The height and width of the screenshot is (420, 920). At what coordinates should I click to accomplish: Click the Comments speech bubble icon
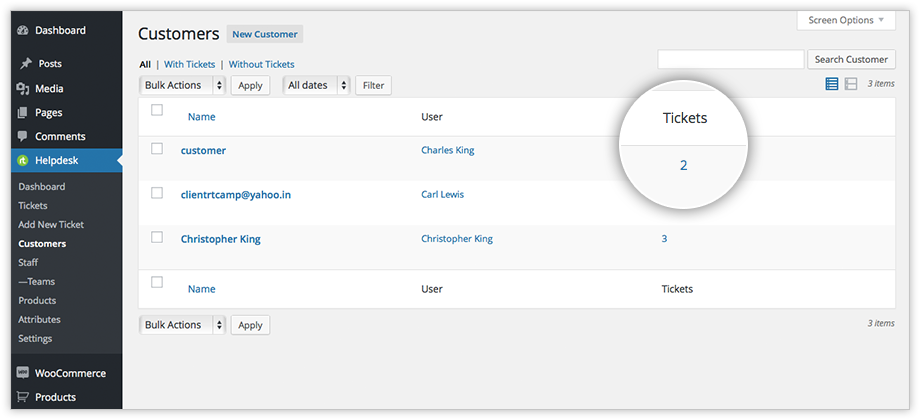[23, 137]
